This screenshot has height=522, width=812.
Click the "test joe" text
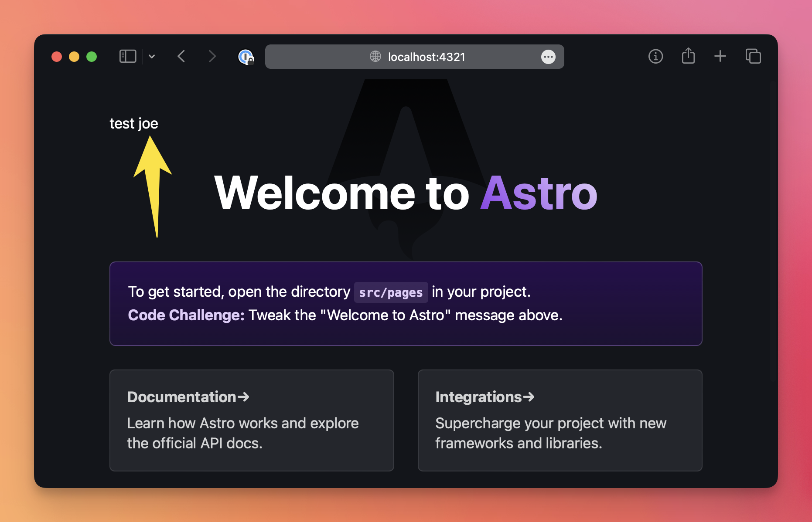click(134, 124)
